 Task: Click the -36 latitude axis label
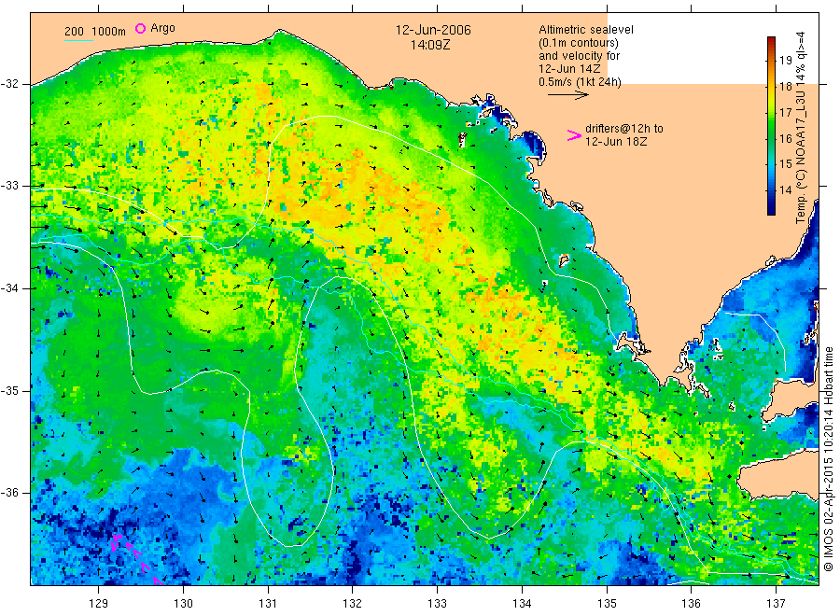(9, 493)
